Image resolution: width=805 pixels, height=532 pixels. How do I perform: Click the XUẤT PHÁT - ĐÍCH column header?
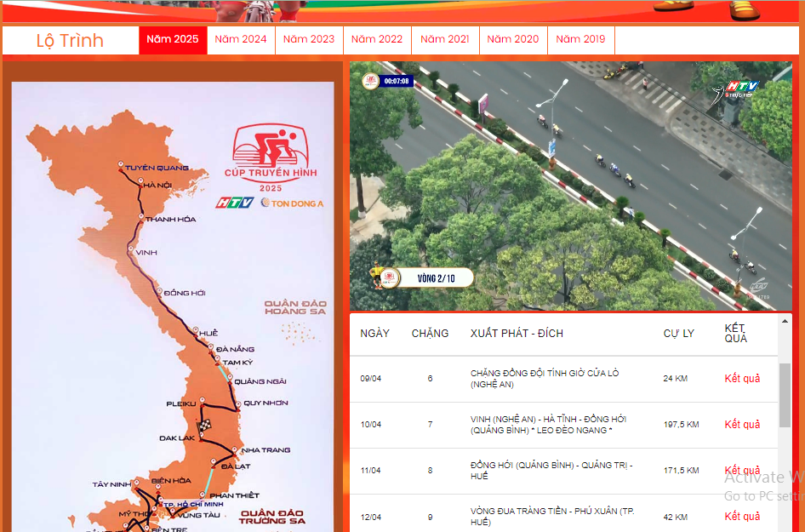click(x=517, y=334)
